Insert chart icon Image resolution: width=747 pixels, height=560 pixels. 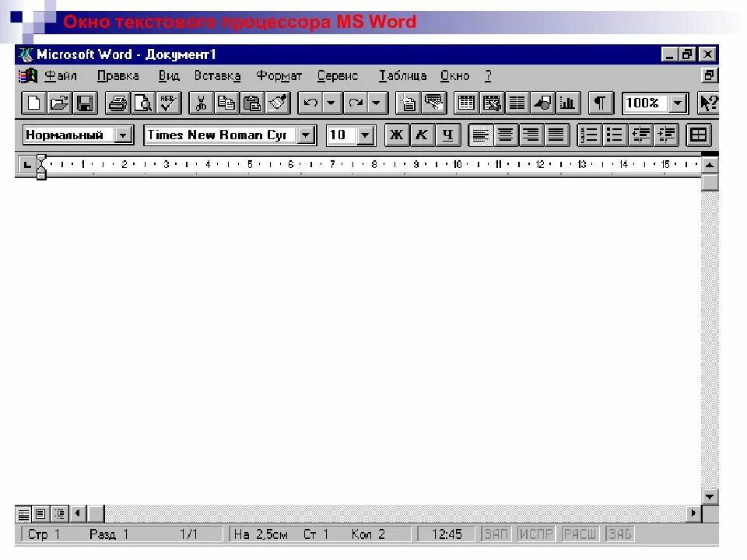(x=568, y=103)
